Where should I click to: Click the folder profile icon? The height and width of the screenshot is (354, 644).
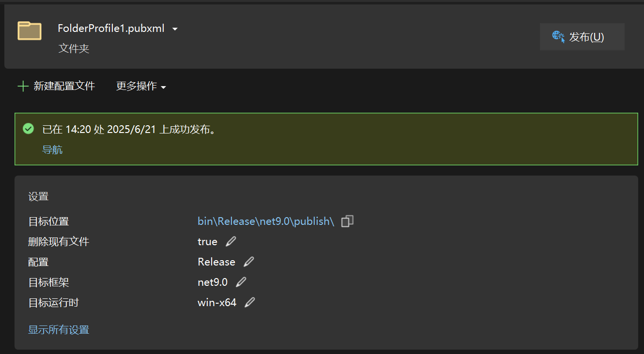tap(30, 30)
